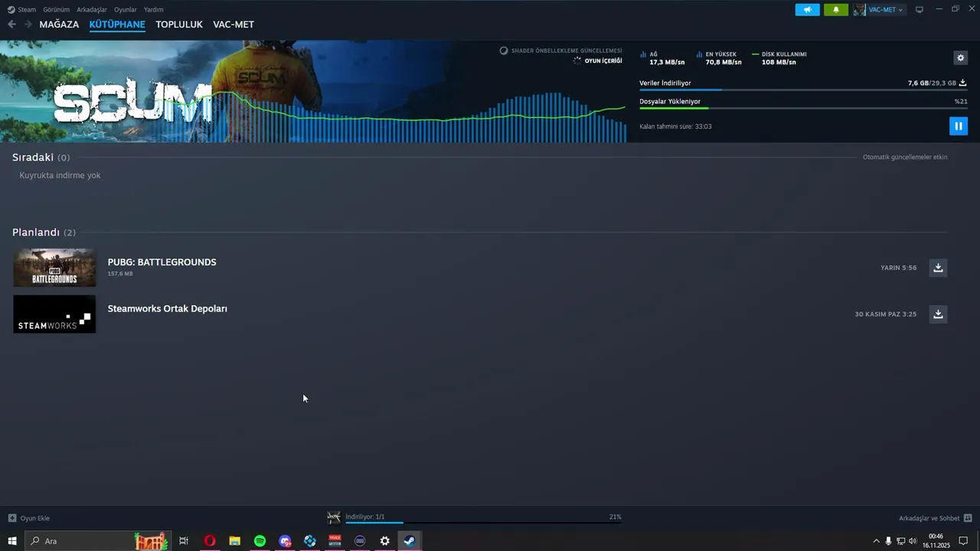Open the announcements megaphone icon
The width and height of the screenshot is (980, 551).
[807, 10]
